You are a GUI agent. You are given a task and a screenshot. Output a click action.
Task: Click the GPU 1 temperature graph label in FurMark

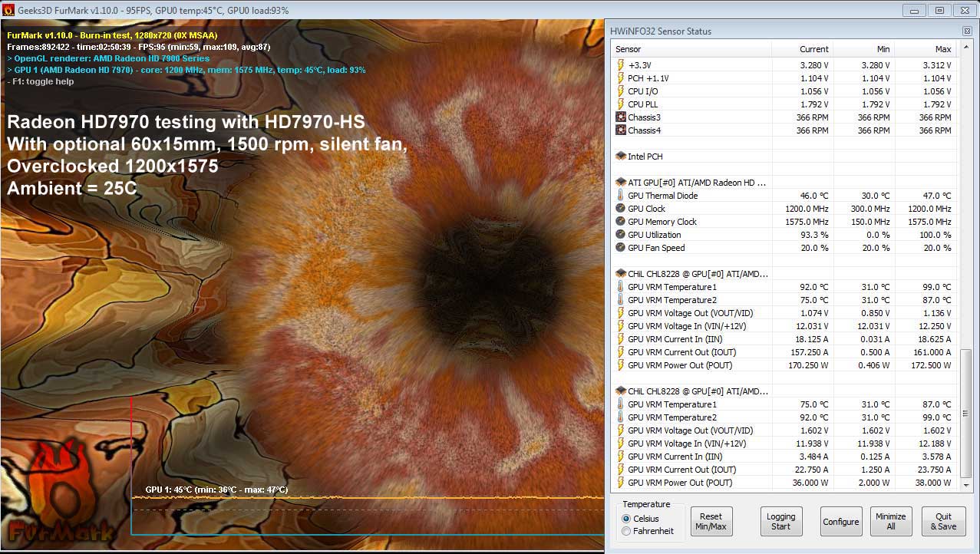[x=216, y=490]
